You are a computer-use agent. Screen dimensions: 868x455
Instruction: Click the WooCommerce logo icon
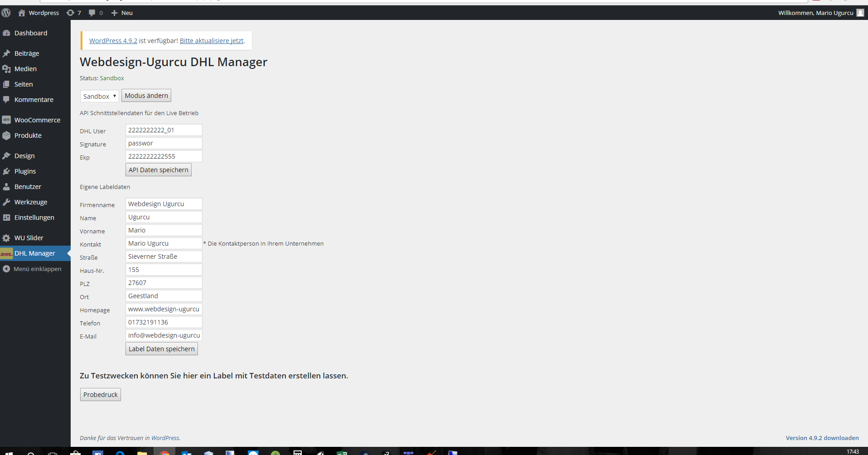pyautogui.click(x=6, y=120)
